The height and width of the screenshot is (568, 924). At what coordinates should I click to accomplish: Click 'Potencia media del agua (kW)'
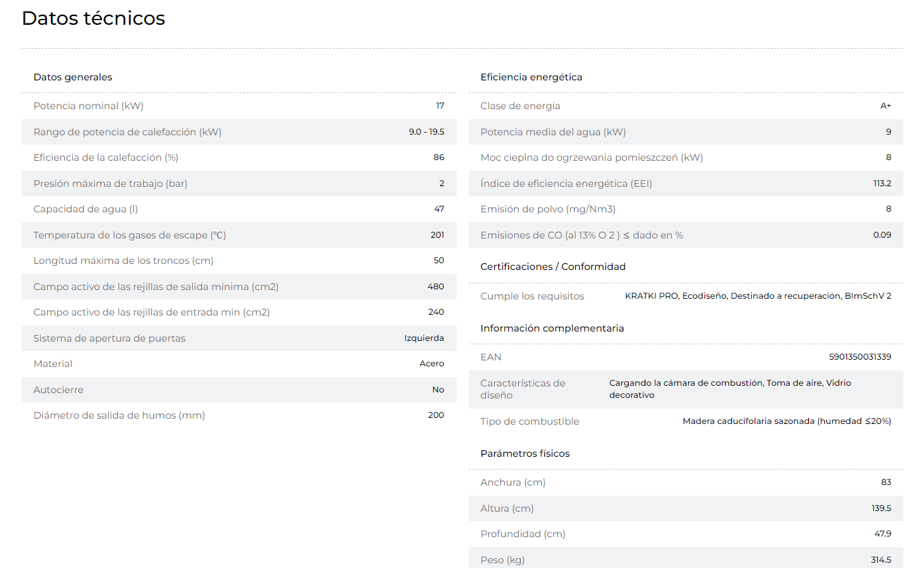pos(553,132)
